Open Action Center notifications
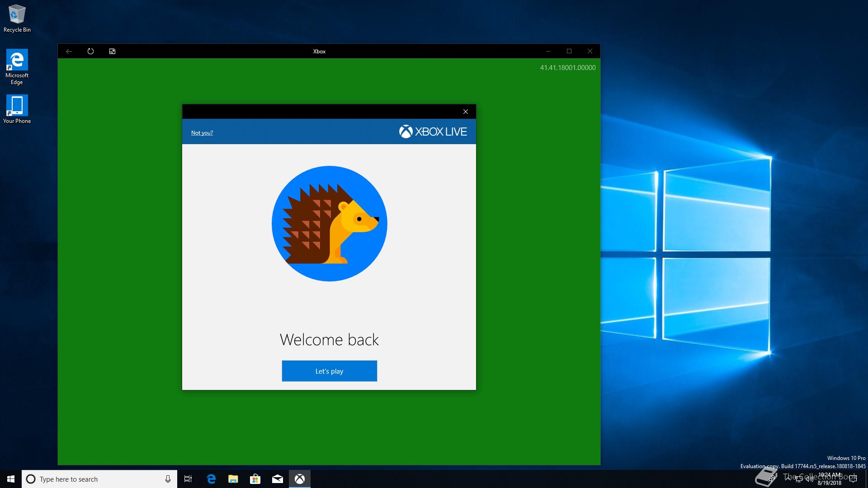Image resolution: width=868 pixels, height=488 pixels. pos(853,479)
